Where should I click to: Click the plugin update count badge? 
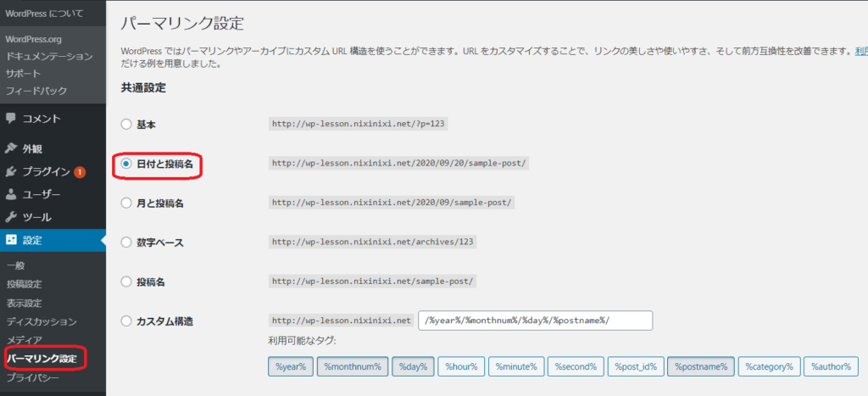80,172
